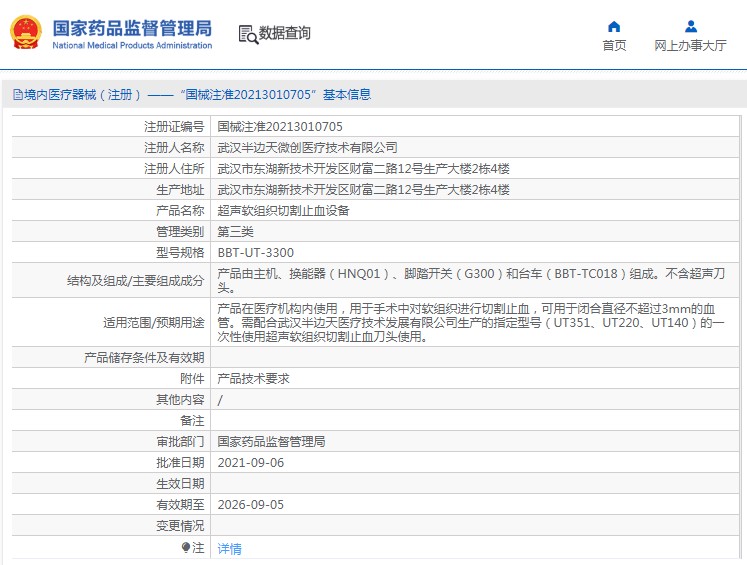Click the 首页 home icon
747x565 pixels.
pos(614,26)
